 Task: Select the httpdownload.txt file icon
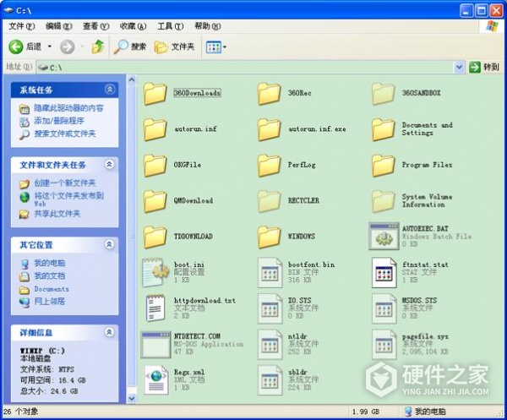(155, 308)
